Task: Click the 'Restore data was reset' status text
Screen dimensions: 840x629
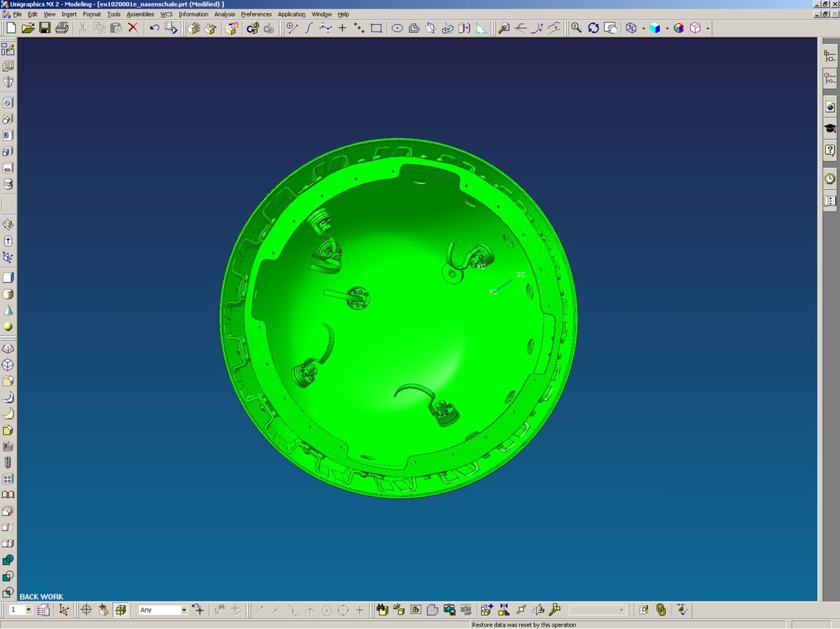Action: click(x=524, y=625)
